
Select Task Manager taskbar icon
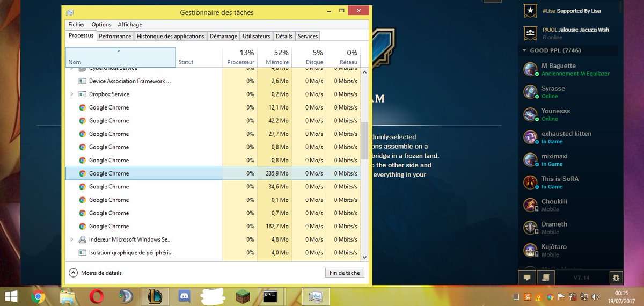316,296
